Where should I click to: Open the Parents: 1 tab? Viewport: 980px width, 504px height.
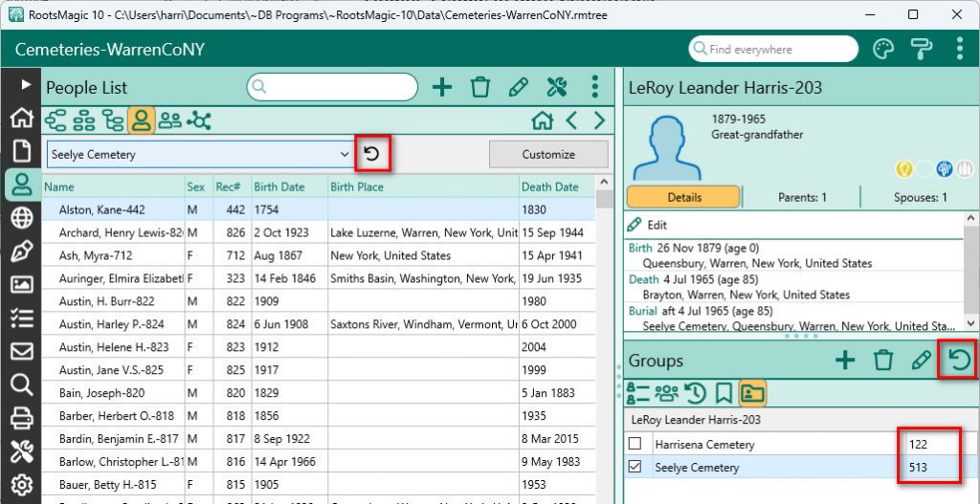pos(802,197)
